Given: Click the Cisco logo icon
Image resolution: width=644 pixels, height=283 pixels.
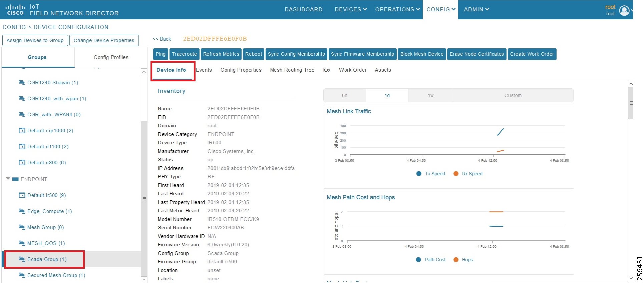Looking at the screenshot, I should [x=15, y=10].
